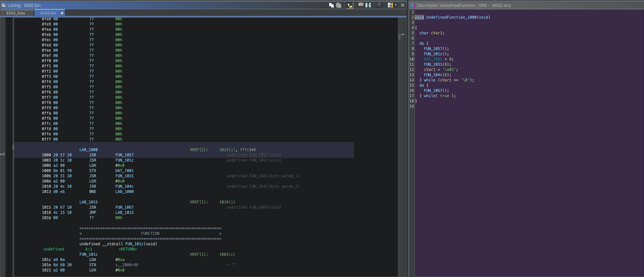Viewport: 644px width, 277px height.
Task: Click DAT_f001 operand in STX instruction
Action: [x=125, y=171]
